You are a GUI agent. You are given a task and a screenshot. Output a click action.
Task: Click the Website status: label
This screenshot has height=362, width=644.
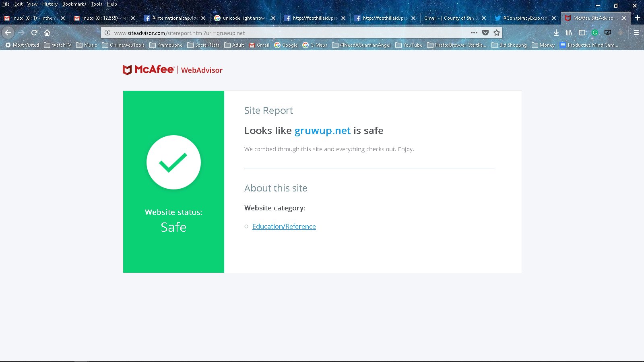click(x=173, y=212)
